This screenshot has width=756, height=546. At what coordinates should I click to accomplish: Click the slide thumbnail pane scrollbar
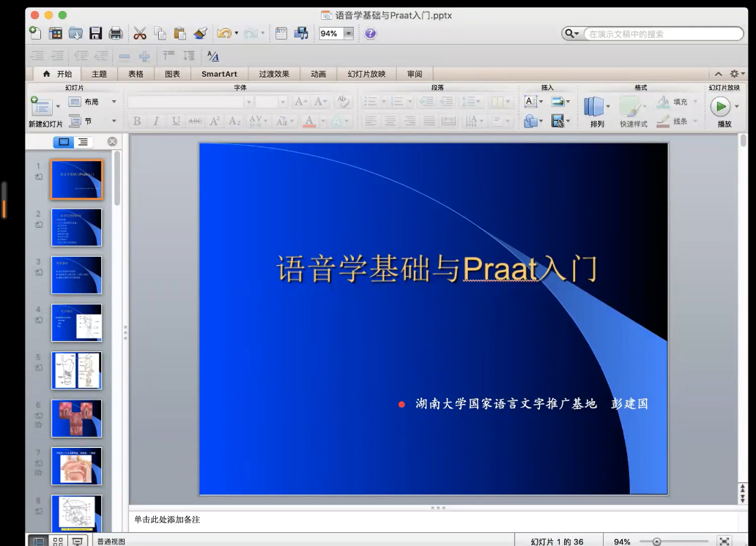[116, 179]
